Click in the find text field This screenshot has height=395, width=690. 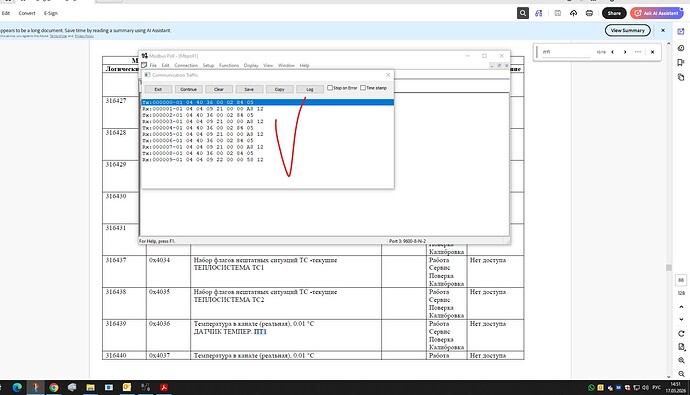pyautogui.click(x=566, y=52)
